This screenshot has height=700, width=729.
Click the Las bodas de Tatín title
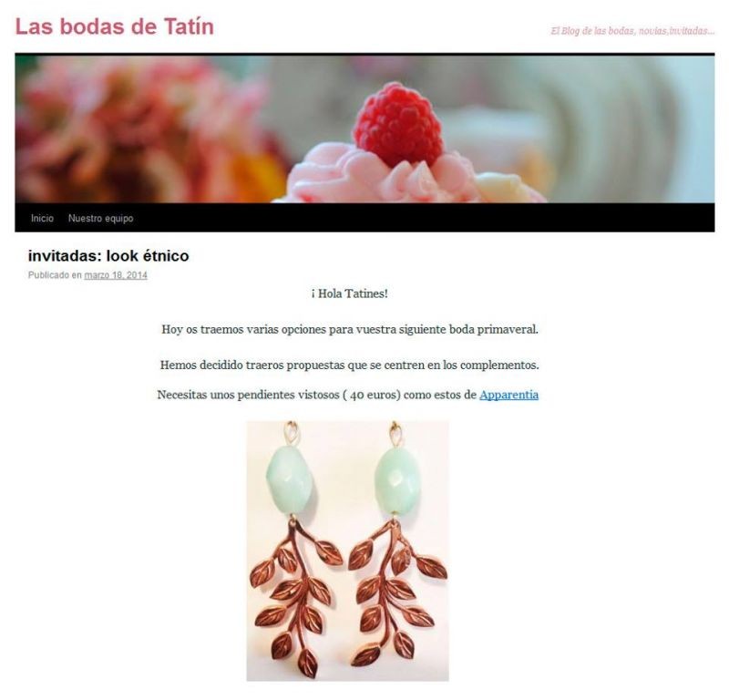point(115,26)
